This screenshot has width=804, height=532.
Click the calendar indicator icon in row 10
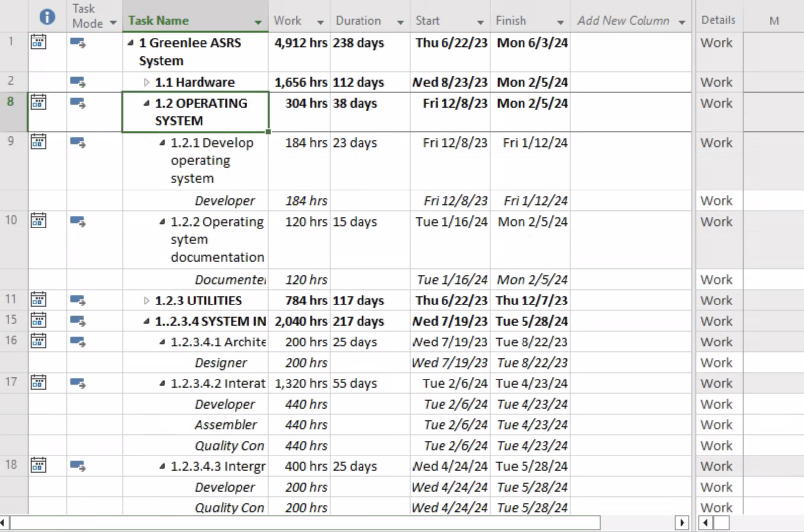click(39, 221)
